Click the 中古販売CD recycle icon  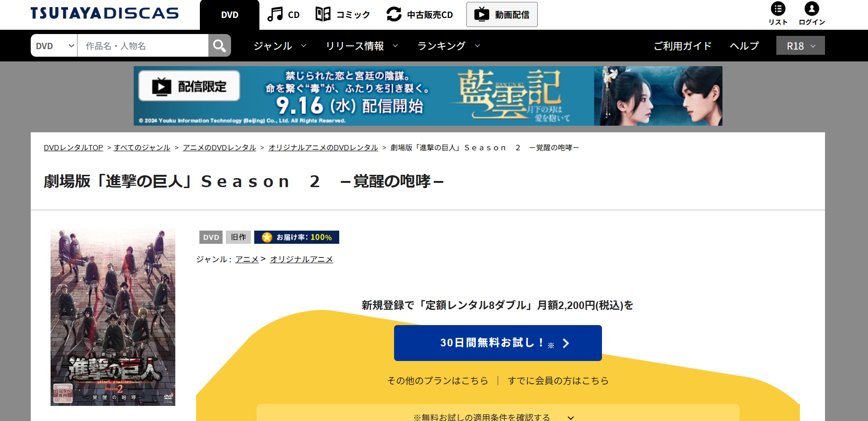tap(394, 14)
